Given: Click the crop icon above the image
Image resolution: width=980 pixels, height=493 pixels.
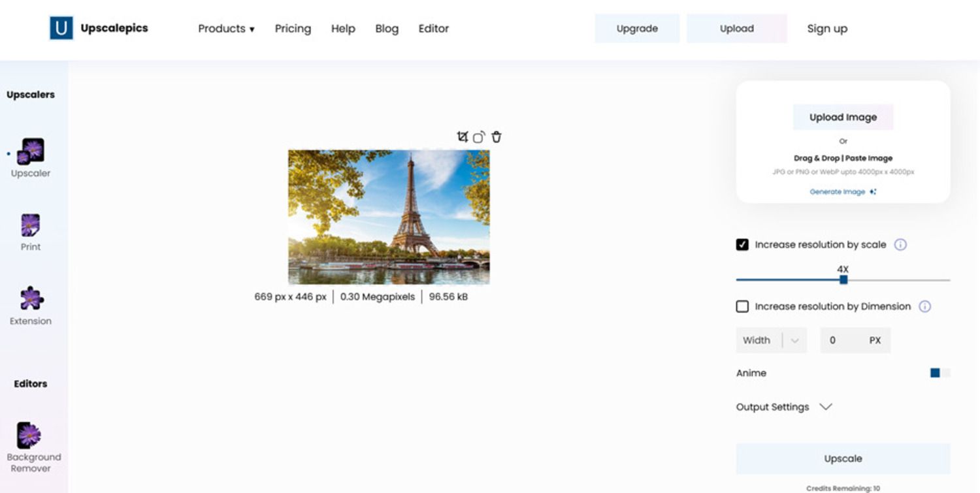Looking at the screenshot, I should (x=463, y=136).
